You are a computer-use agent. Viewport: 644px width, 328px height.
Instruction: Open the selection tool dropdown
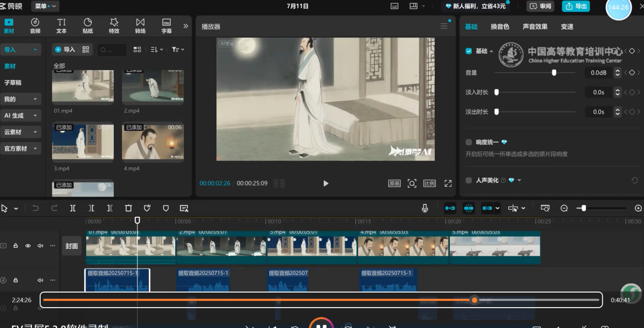coord(16,208)
